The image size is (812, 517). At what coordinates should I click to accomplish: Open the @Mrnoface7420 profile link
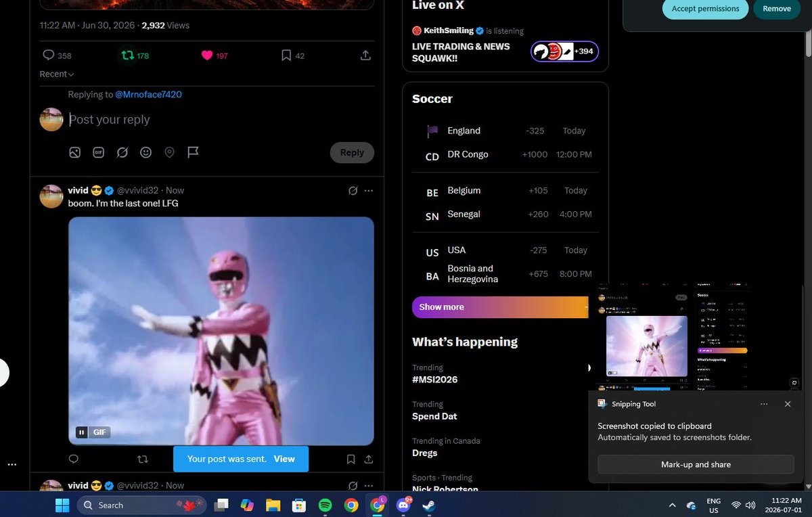[148, 95]
